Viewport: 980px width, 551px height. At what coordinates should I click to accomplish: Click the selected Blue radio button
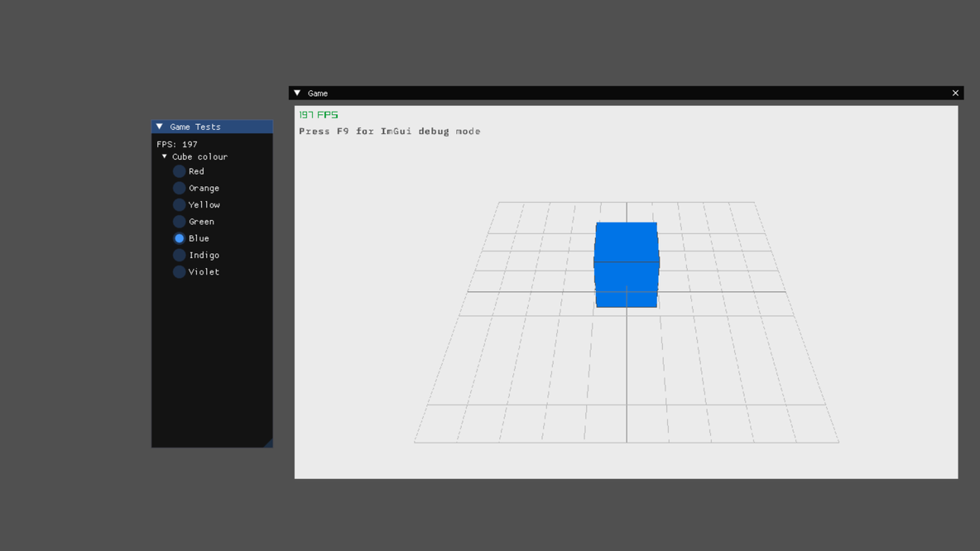coord(179,238)
